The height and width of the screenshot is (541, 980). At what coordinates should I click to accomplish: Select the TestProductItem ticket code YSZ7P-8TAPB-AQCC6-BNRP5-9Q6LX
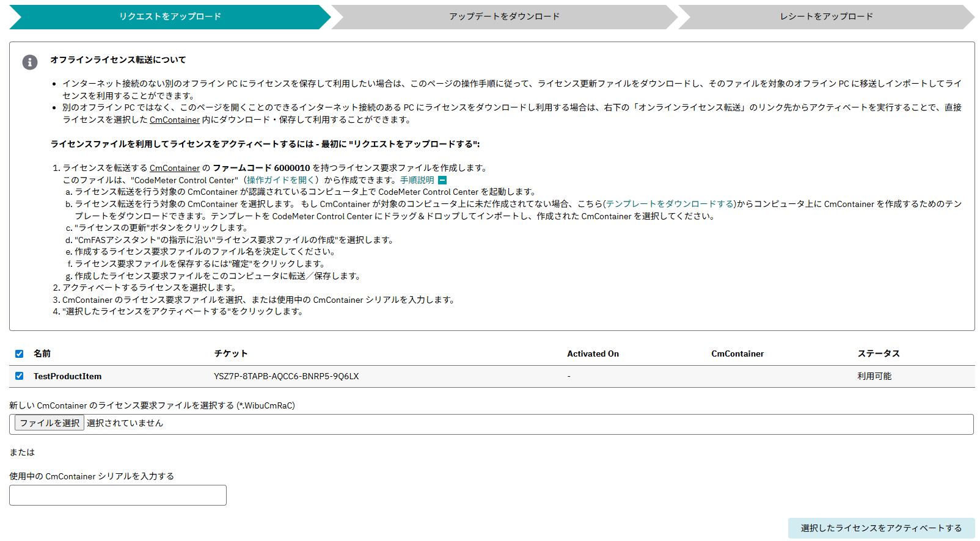[286, 376]
